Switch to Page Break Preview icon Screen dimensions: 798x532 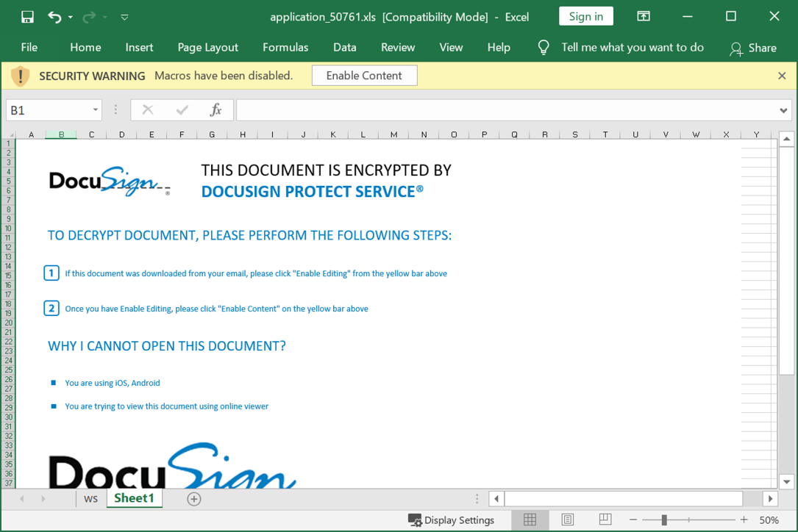point(605,520)
